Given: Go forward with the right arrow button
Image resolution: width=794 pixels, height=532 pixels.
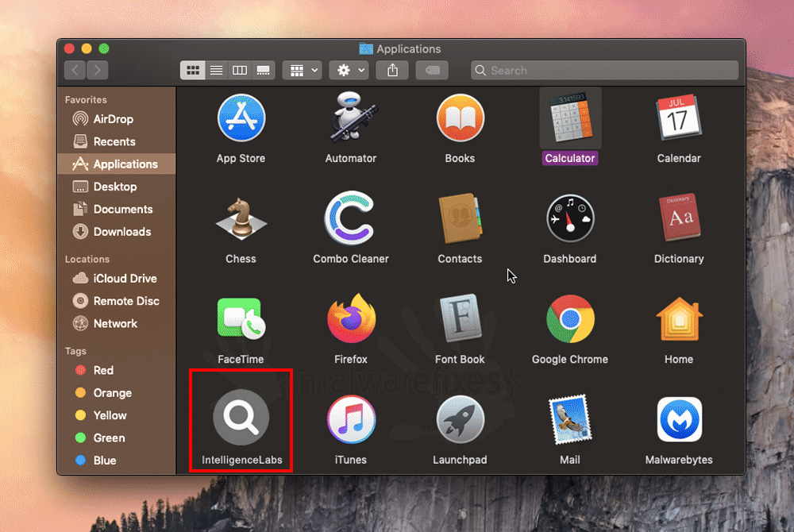Looking at the screenshot, I should [x=97, y=70].
